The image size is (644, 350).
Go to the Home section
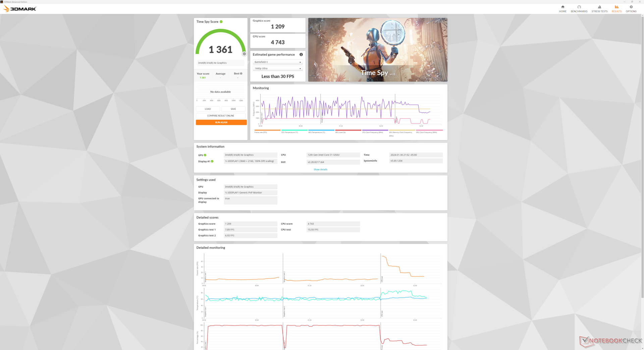pyautogui.click(x=562, y=9)
